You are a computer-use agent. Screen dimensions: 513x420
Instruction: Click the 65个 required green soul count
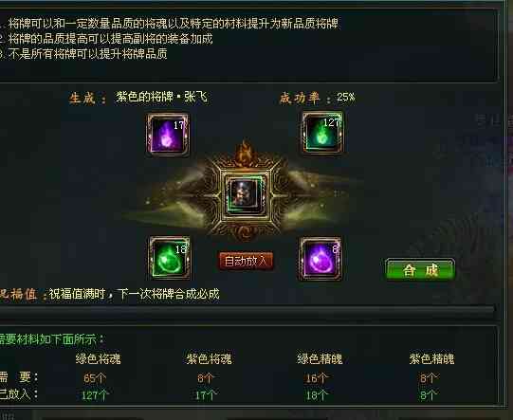click(95, 378)
